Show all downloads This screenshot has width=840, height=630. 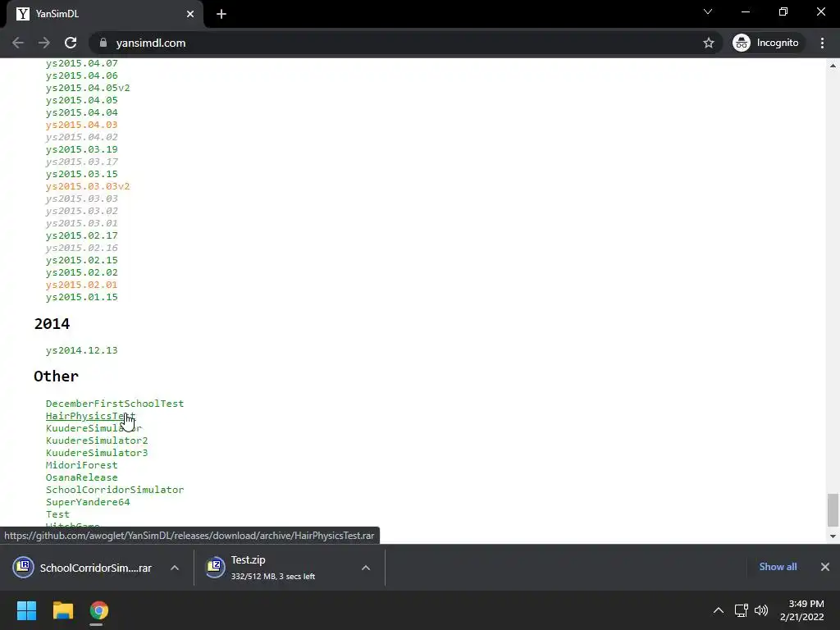pos(778,567)
